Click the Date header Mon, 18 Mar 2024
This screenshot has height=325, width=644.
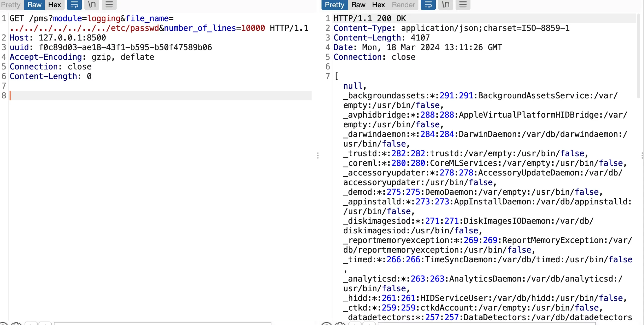coord(418,47)
